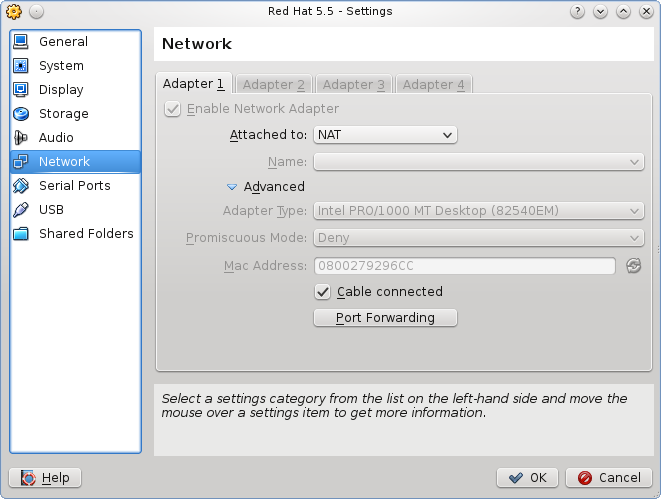Open the Name dropdown

pos(478,162)
